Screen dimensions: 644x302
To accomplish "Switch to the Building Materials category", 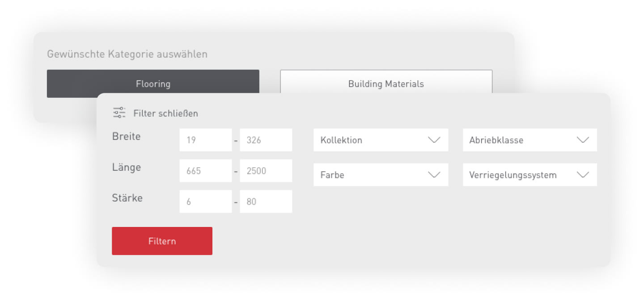I will (x=386, y=84).
